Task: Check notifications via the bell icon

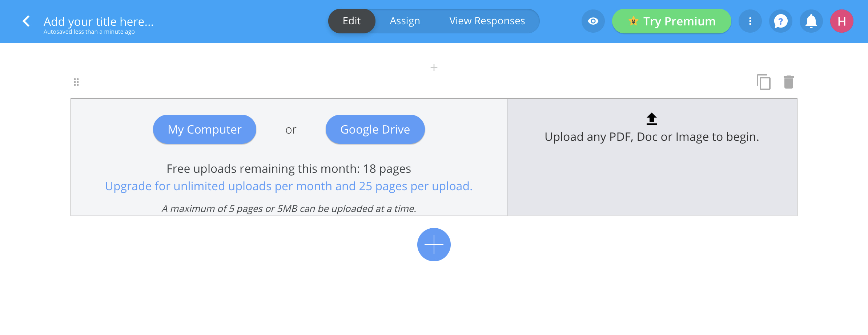Action: point(811,21)
